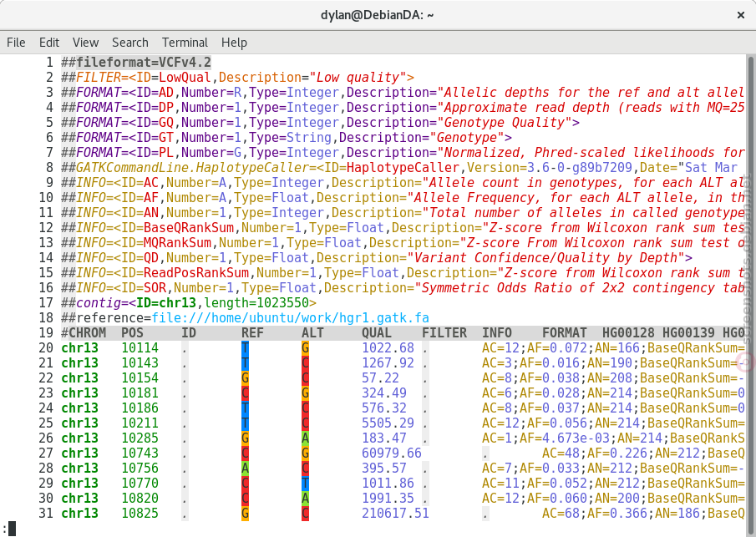Click position value 10143
The height and width of the screenshot is (537, 756).
click(x=140, y=362)
